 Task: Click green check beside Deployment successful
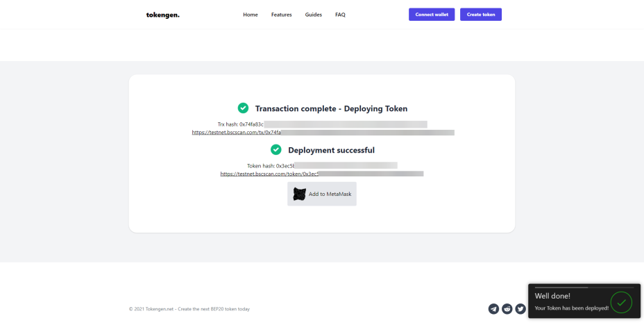point(276,149)
